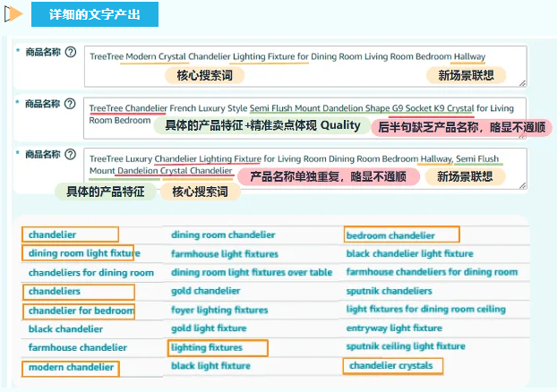Click the 'entryway light fixture' keyword link
The image size is (557, 392).
click(393, 328)
